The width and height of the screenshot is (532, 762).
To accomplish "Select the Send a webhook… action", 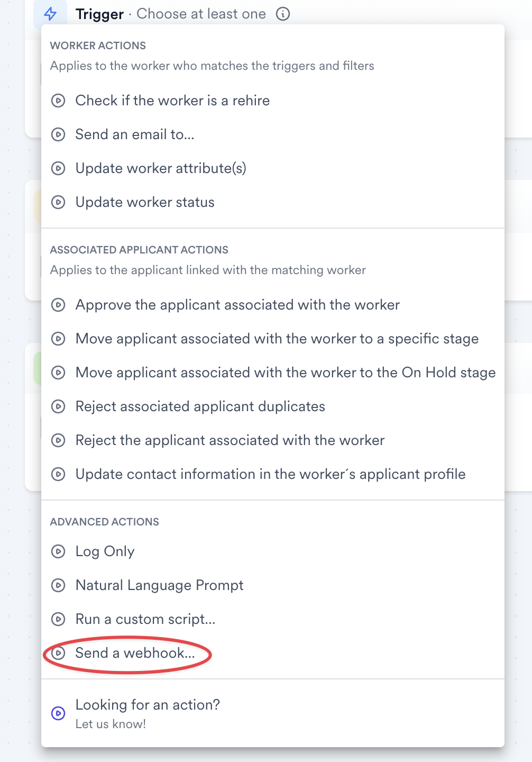I will (135, 653).
